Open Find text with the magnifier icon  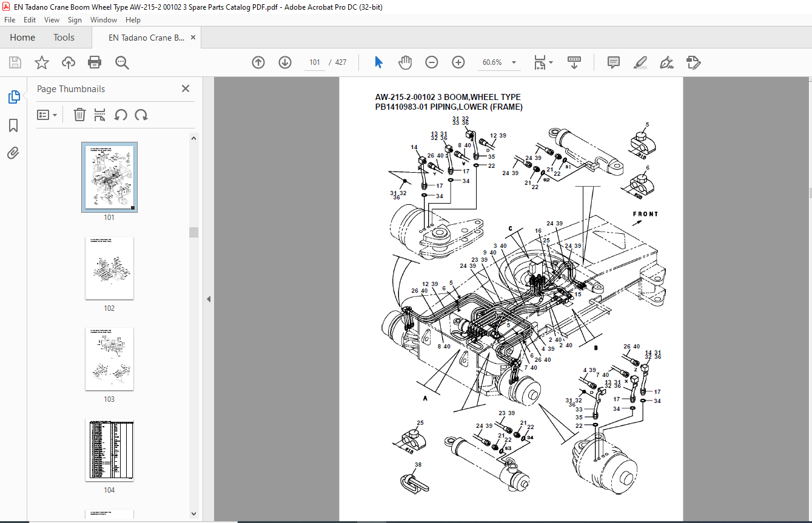122,62
